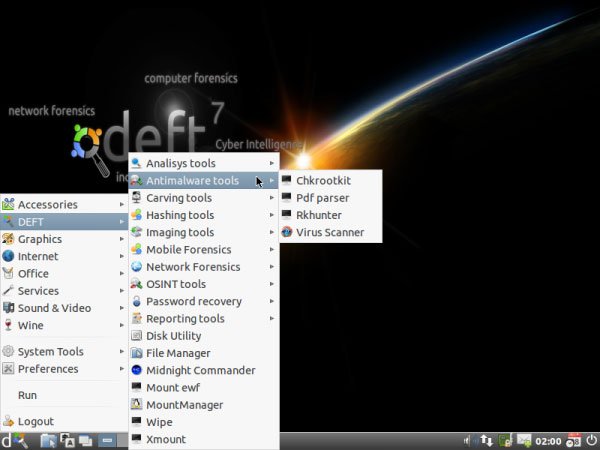This screenshot has width=600, height=450.
Task: Click the Wipe terminal icon
Action: pyautogui.click(x=137, y=422)
